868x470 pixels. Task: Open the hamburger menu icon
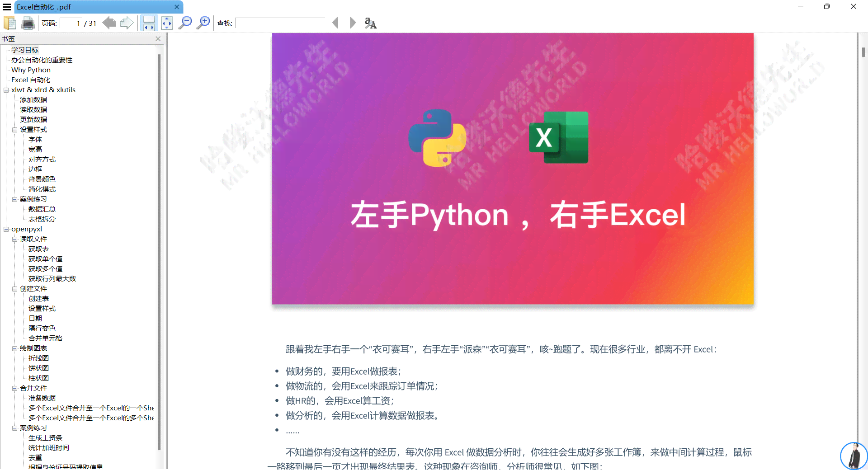(7, 7)
